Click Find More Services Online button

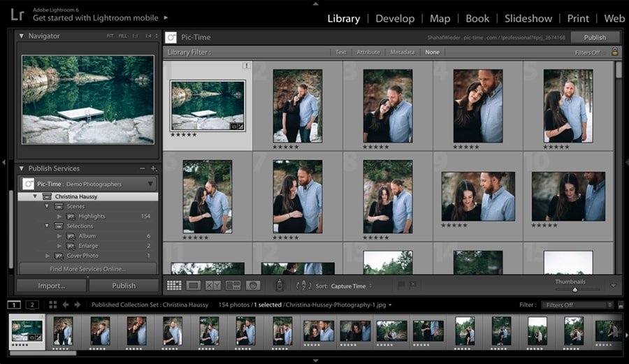(x=88, y=269)
